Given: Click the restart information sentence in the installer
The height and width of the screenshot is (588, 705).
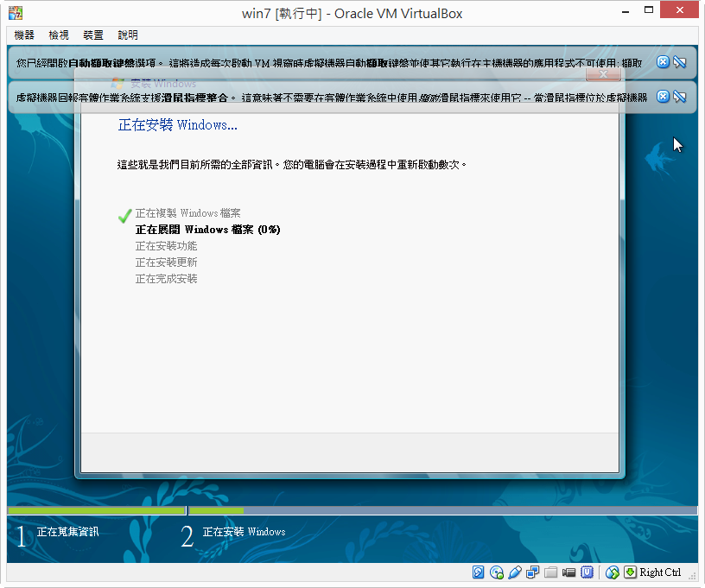Looking at the screenshot, I should [x=292, y=165].
